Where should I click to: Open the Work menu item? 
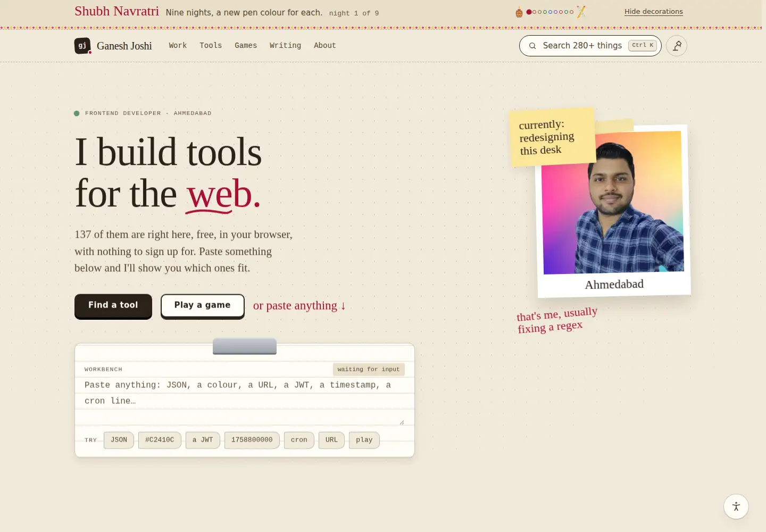pyautogui.click(x=178, y=46)
